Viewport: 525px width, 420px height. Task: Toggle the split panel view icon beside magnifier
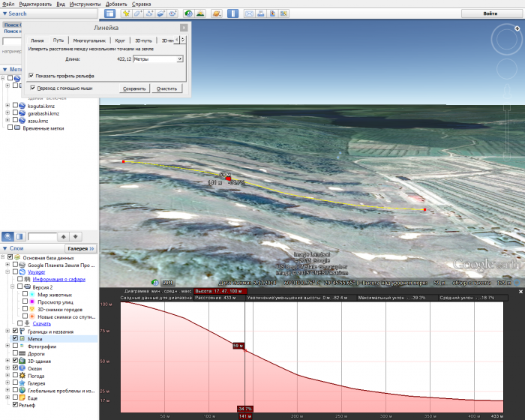19,236
